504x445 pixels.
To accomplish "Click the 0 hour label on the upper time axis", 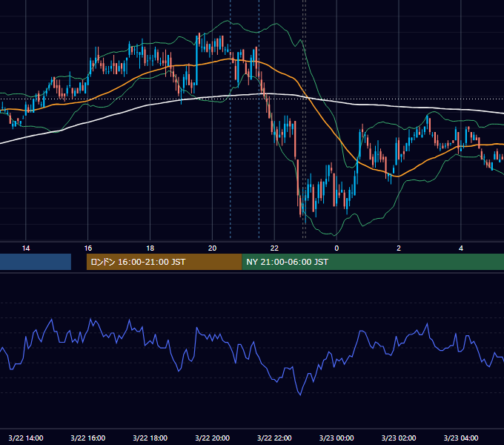I will point(336,248).
